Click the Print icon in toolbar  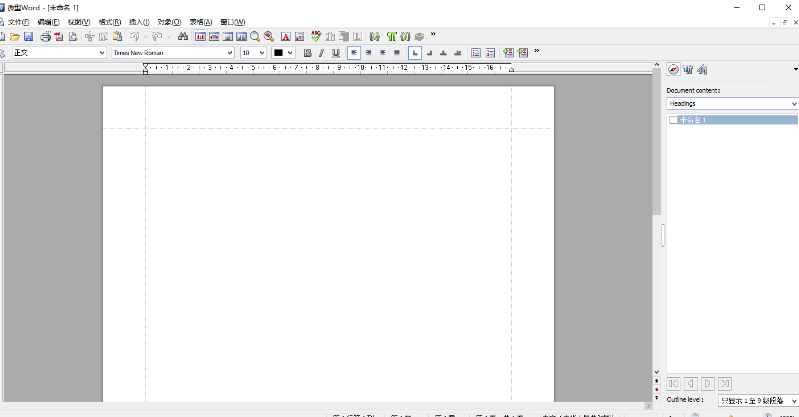click(x=46, y=37)
